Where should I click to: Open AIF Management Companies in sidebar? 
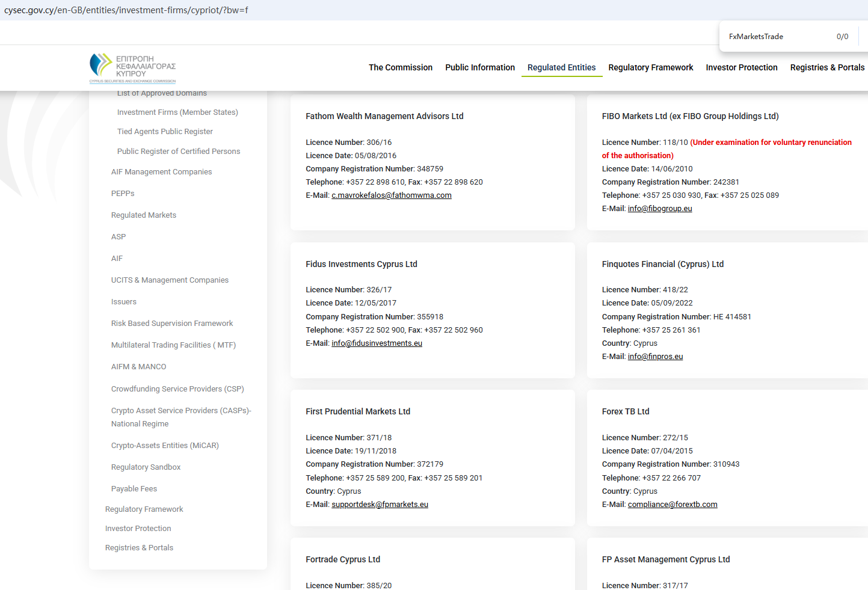click(x=161, y=172)
